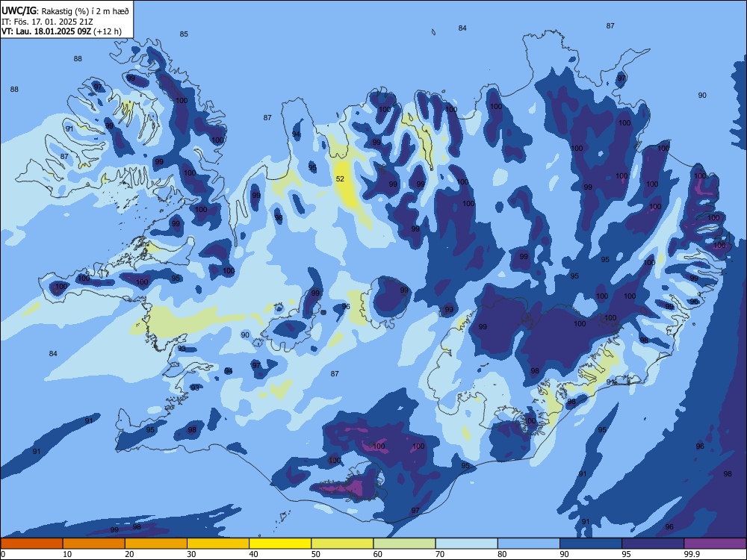Click the legend tick label '0'
The height and width of the screenshot is (560, 747).
pos(3,554)
